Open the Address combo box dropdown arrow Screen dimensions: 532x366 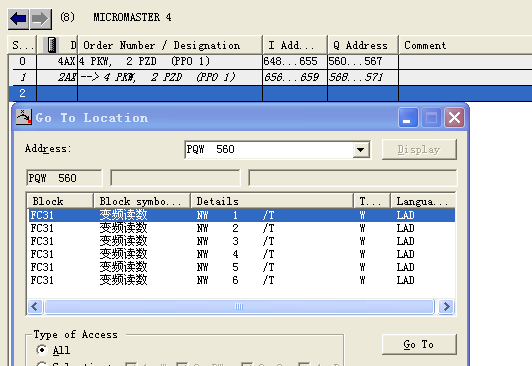(x=361, y=150)
